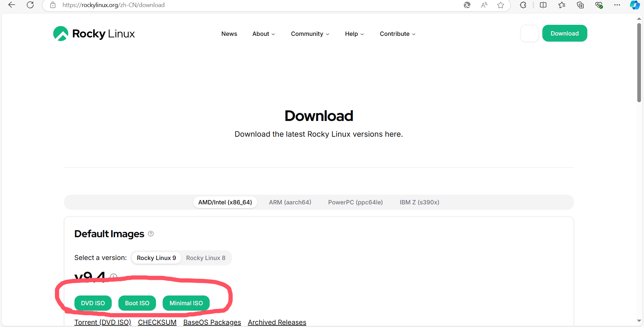Expand the Contribute menu
This screenshot has height=327, width=644.
tap(397, 34)
